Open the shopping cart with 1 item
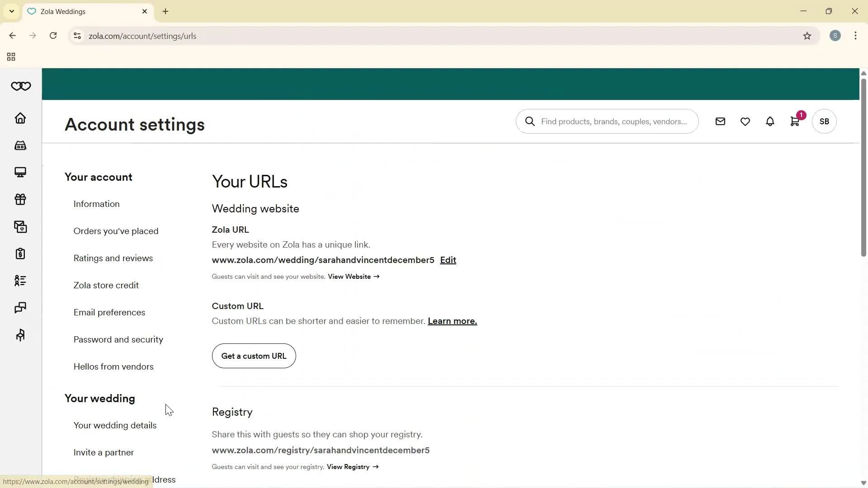Image resolution: width=868 pixels, height=488 pixels. (795, 121)
